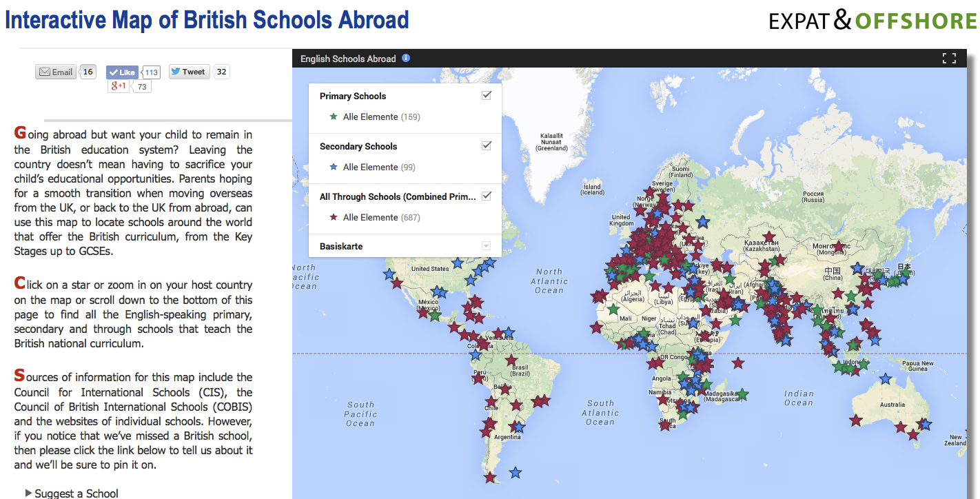Click the Like share count 113
Viewport: 980px width, 499px height.
click(151, 71)
